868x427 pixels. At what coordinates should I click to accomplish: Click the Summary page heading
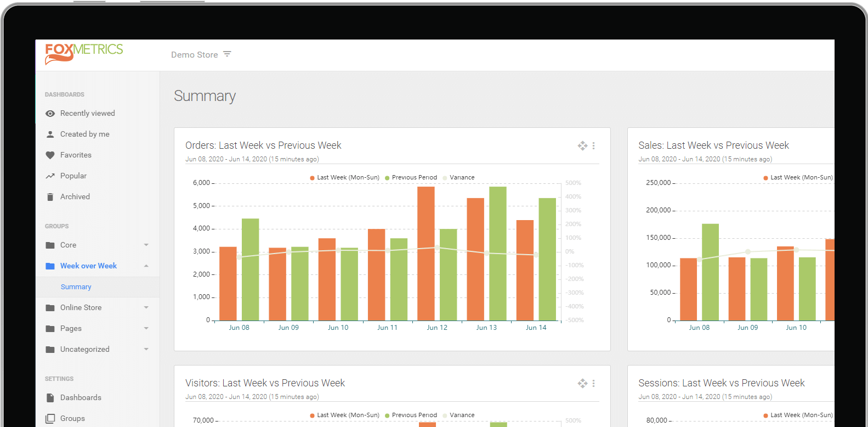click(x=205, y=96)
